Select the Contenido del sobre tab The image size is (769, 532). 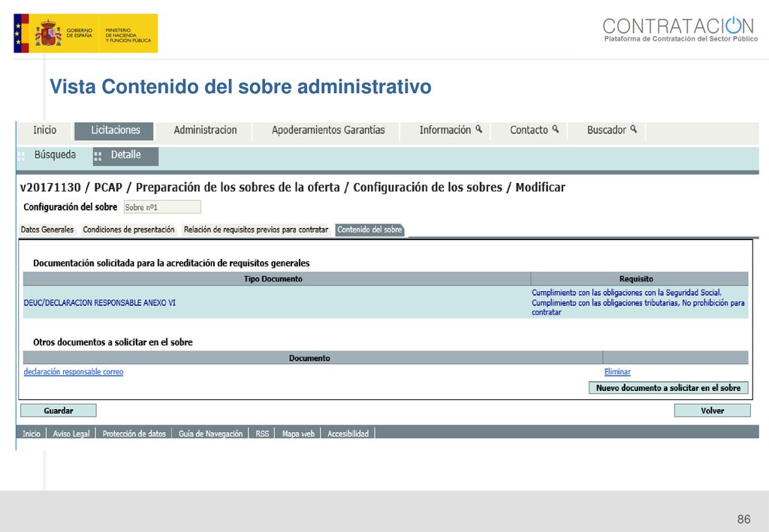click(x=369, y=230)
